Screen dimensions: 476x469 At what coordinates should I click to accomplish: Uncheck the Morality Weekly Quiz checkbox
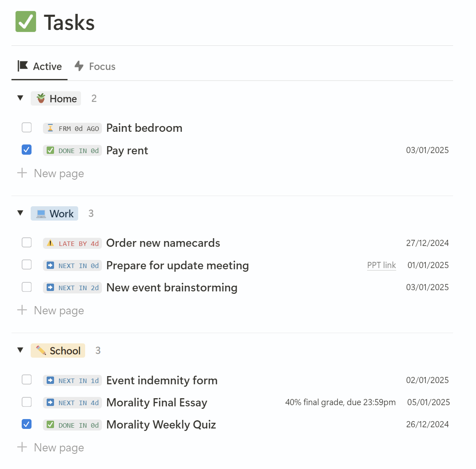click(x=27, y=424)
